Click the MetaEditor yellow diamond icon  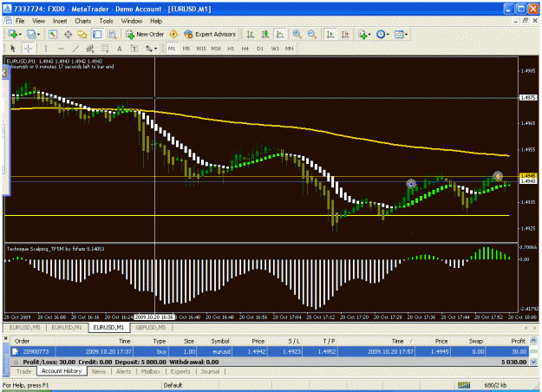tap(173, 34)
